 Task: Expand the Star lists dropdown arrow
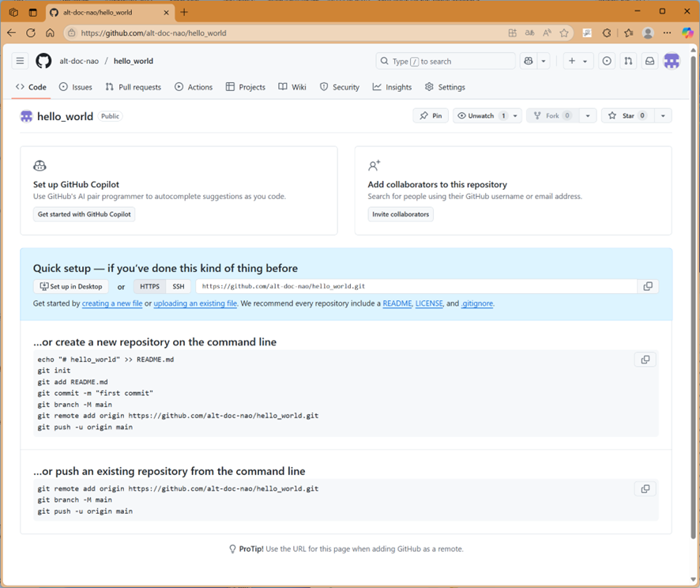pos(664,115)
